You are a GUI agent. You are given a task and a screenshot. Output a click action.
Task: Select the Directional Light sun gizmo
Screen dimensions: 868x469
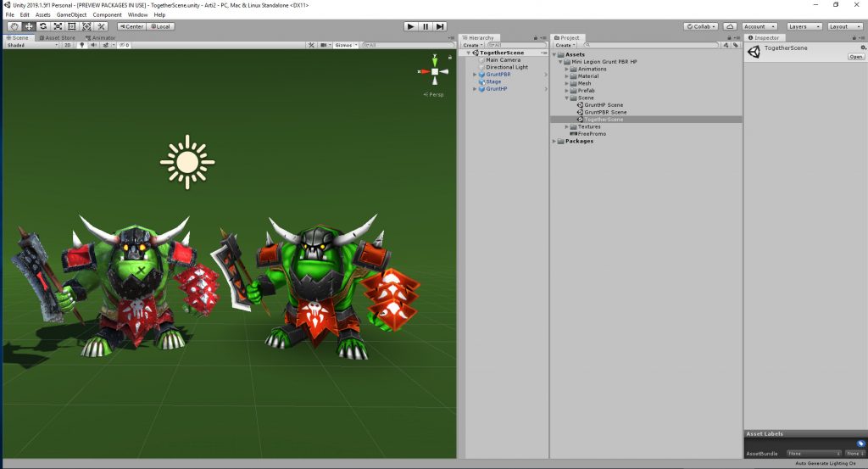coord(187,162)
